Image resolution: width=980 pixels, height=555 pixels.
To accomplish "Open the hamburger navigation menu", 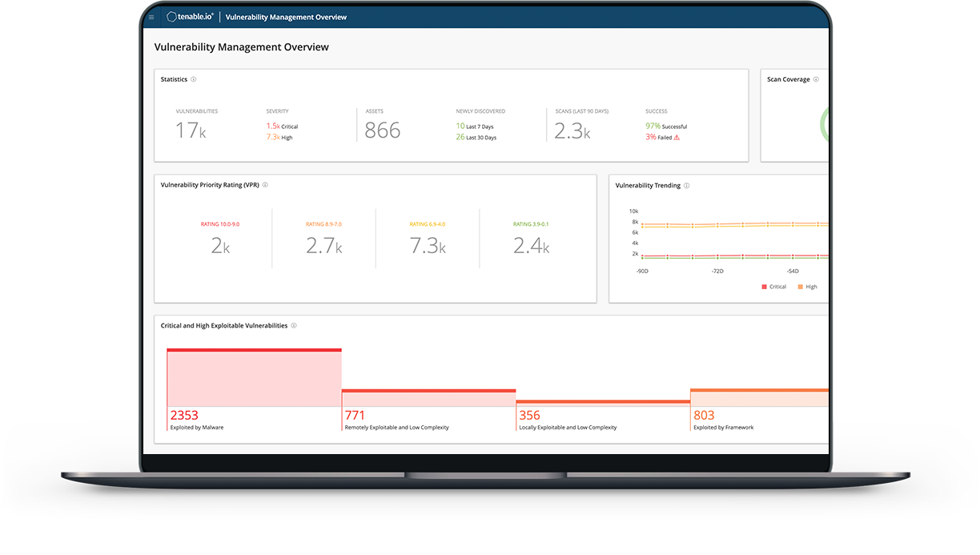I will click(151, 17).
